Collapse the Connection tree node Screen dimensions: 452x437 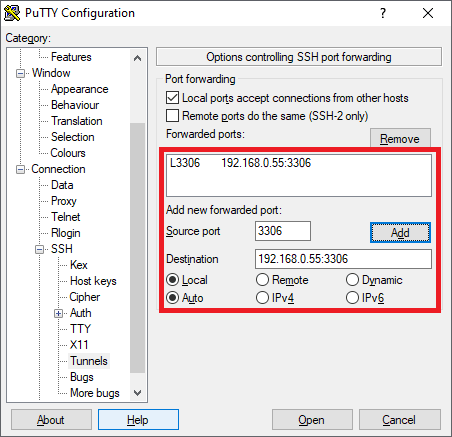(21, 169)
